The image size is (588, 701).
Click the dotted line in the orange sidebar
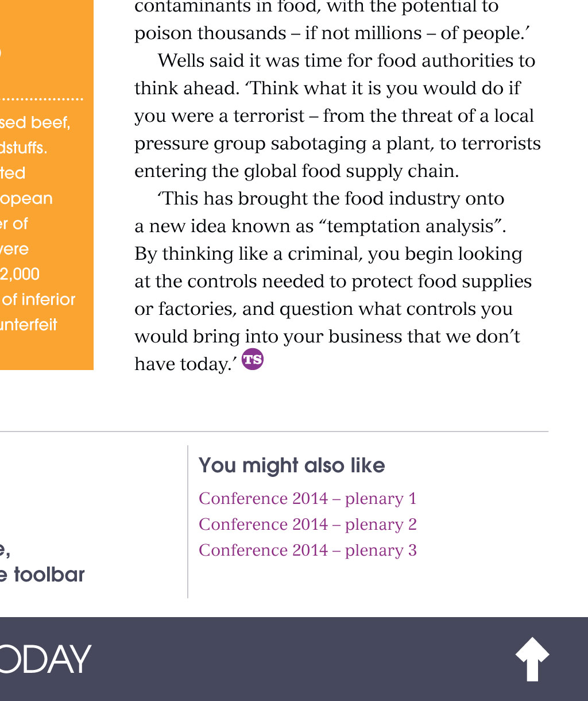(x=41, y=99)
